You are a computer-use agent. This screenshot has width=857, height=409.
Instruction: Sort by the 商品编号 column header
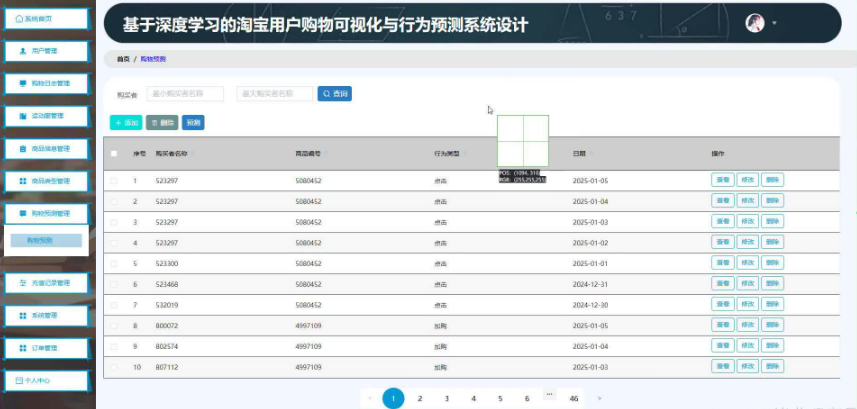coord(308,154)
